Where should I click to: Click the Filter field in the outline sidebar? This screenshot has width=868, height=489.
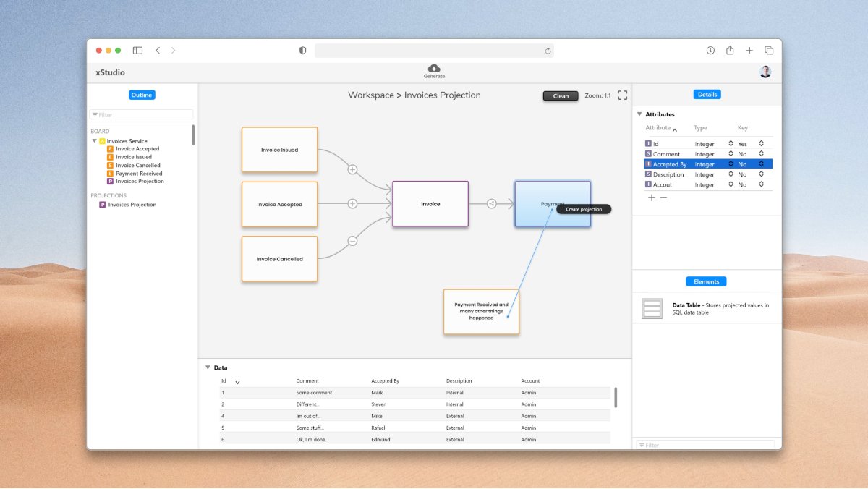tap(142, 114)
